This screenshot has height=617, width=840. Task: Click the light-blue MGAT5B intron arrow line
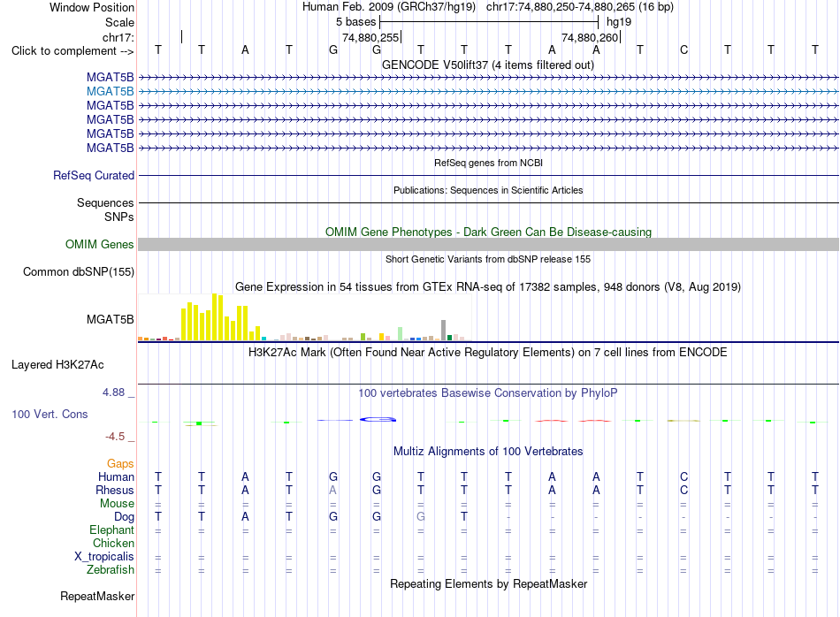click(488, 92)
